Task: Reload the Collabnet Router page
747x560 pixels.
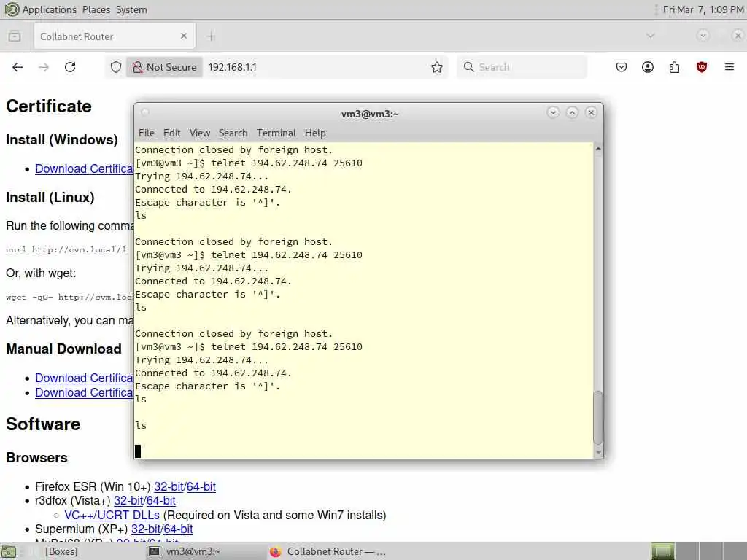Action: point(70,67)
